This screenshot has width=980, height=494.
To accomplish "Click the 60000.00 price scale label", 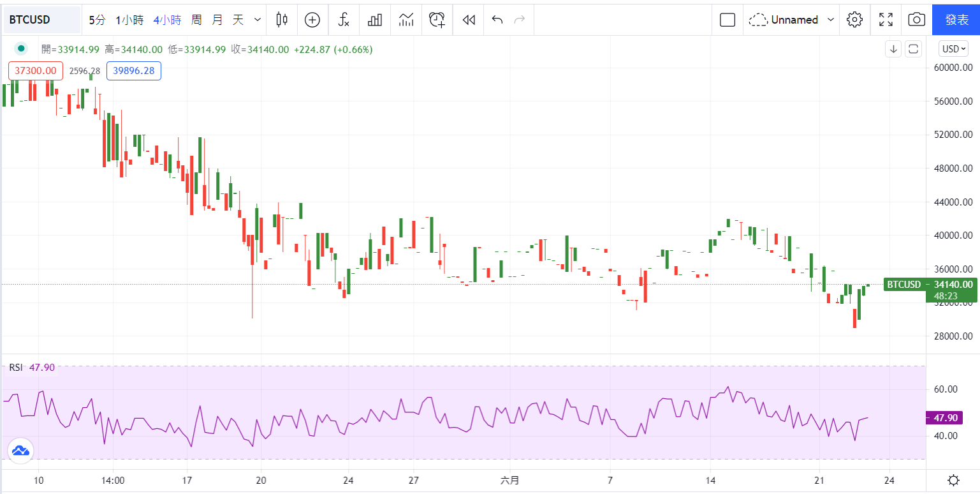I will (952, 68).
